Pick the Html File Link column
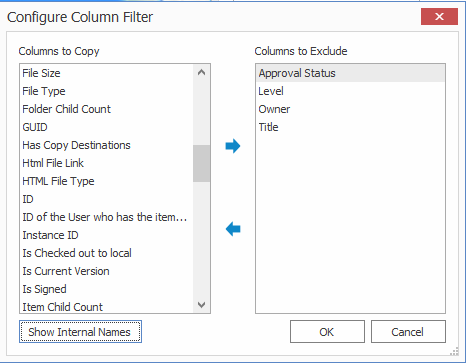Image resolution: width=466 pixels, height=363 pixels. pyautogui.click(x=106, y=163)
